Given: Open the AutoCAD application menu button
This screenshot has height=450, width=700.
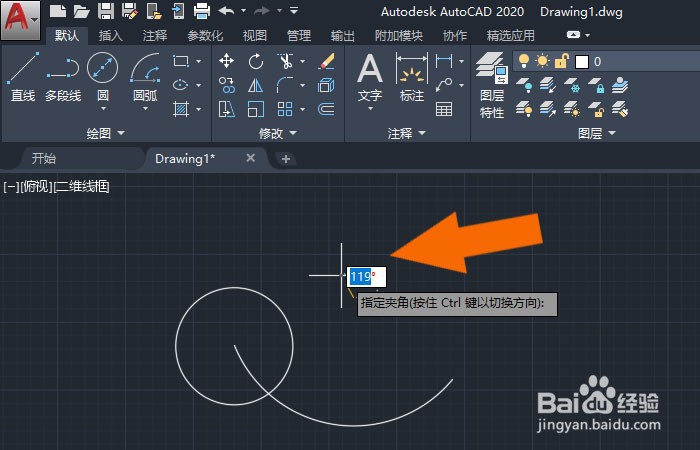Looking at the screenshot, I should tap(20, 20).
